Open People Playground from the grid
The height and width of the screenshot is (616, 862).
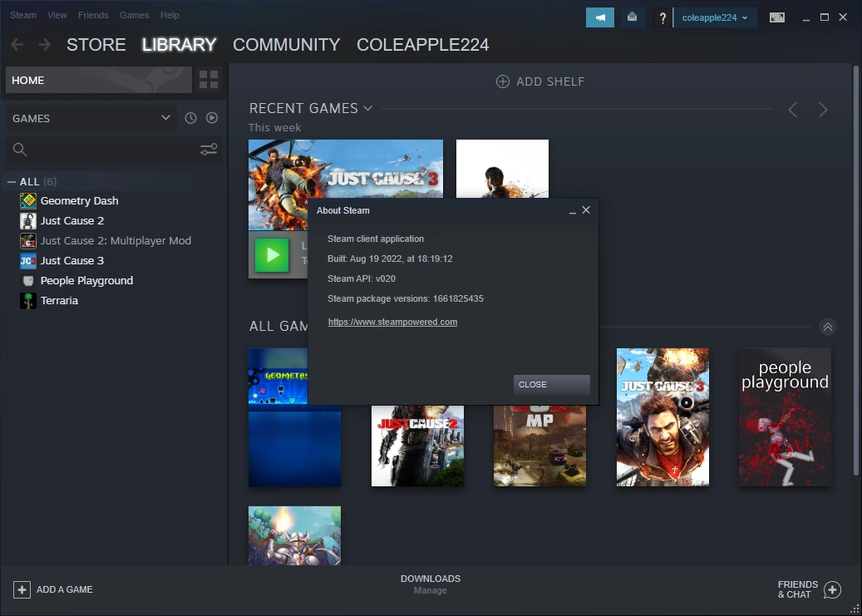click(x=785, y=416)
